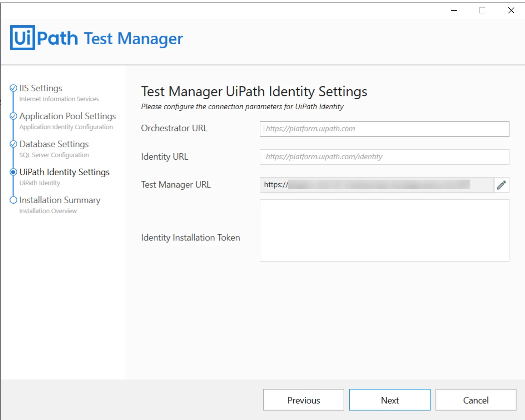Image resolution: width=525 pixels, height=420 pixels.
Task: Click the 'Identity URL' label
Action: 164,156
